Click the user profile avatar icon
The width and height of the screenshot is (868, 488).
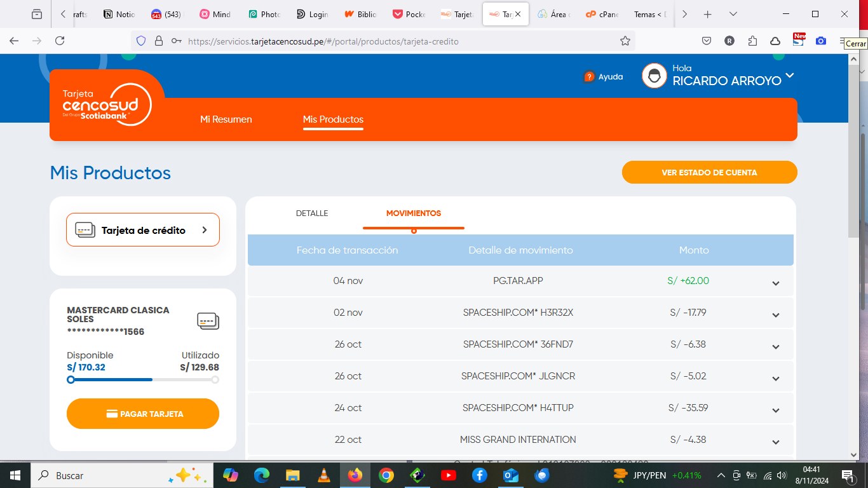pyautogui.click(x=654, y=76)
